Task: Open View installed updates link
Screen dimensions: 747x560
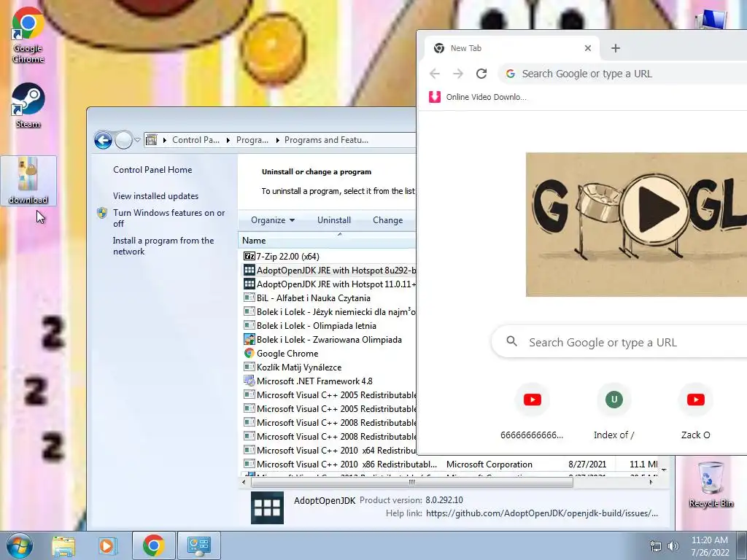Action: [x=155, y=195]
